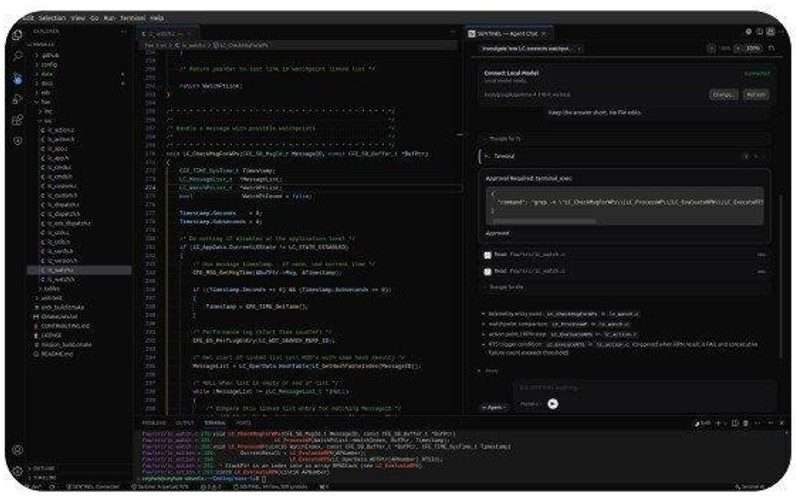The width and height of the screenshot is (796, 496).
Task: Click SENTINEL Connected status bar item
Action: tap(93, 486)
